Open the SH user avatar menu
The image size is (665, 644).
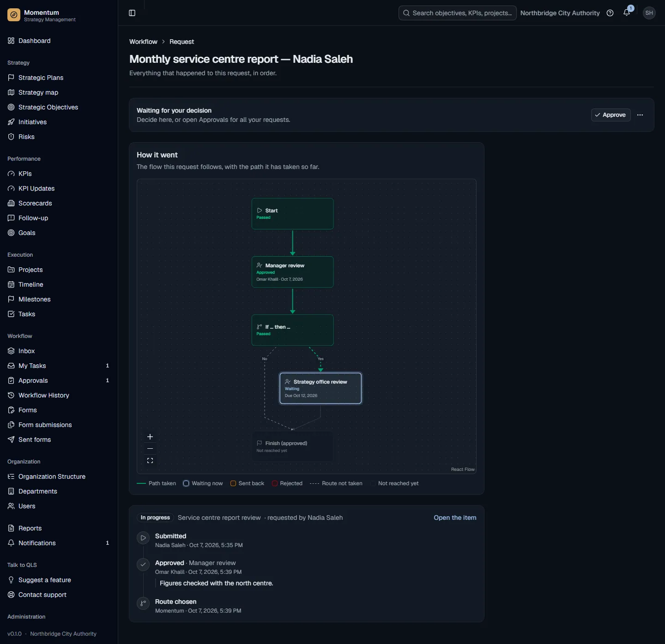click(x=649, y=13)
